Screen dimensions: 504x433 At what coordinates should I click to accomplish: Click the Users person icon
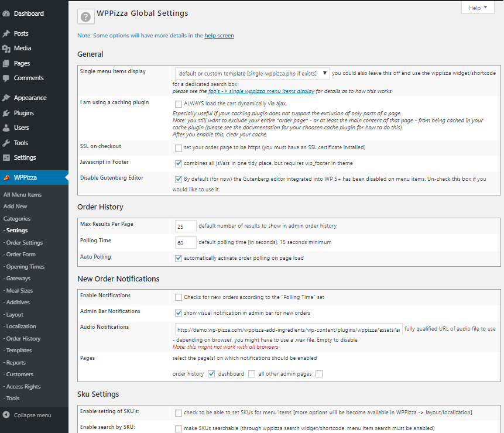click(x=6, y=128)
